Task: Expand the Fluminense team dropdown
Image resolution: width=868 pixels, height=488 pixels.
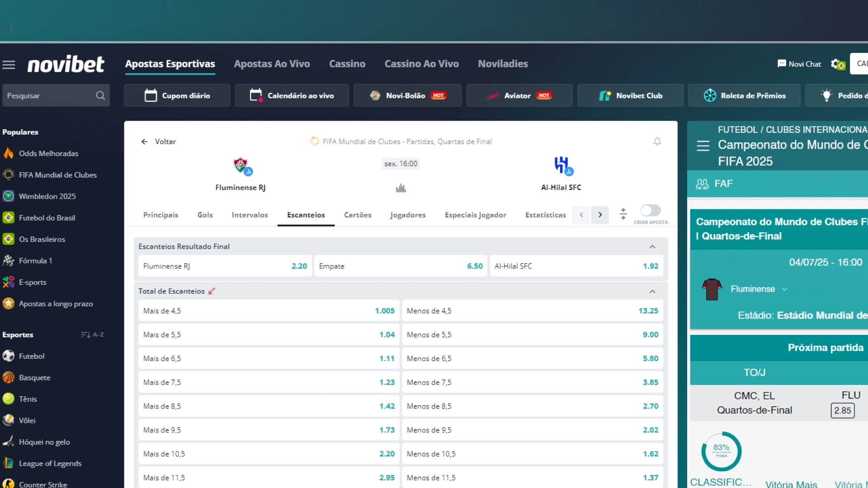Action: [x=784, y=289]
